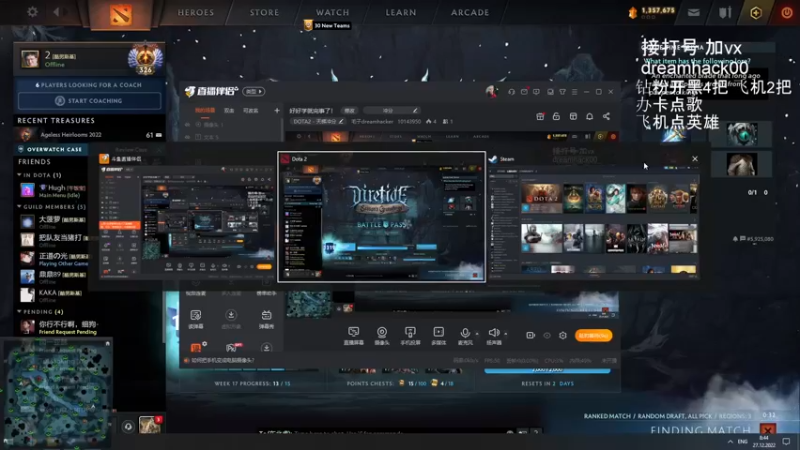The height and width of the screenshot is (450, 800).
Task: Click the orange start streaming button
Action: 593,335
